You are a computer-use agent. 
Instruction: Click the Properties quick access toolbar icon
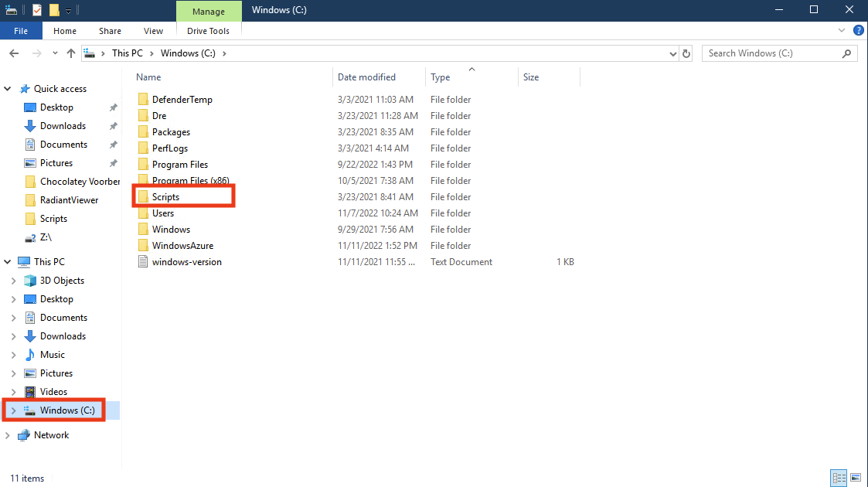point(37,10)
